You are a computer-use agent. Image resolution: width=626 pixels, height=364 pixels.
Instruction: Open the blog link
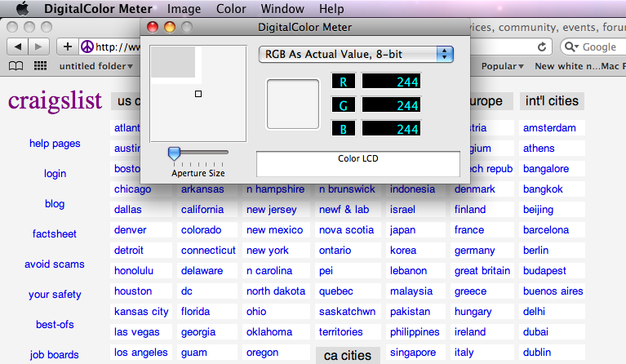55,204
